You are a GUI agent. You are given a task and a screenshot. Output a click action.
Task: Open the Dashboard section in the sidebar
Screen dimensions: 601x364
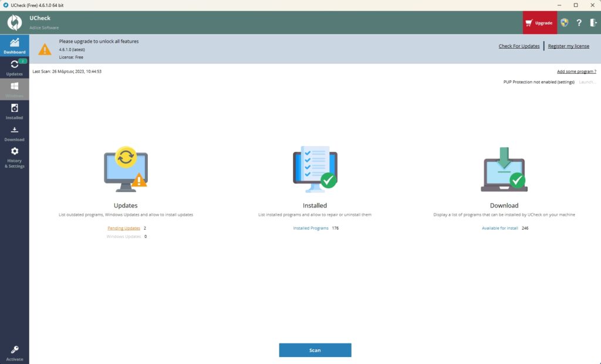15,46
